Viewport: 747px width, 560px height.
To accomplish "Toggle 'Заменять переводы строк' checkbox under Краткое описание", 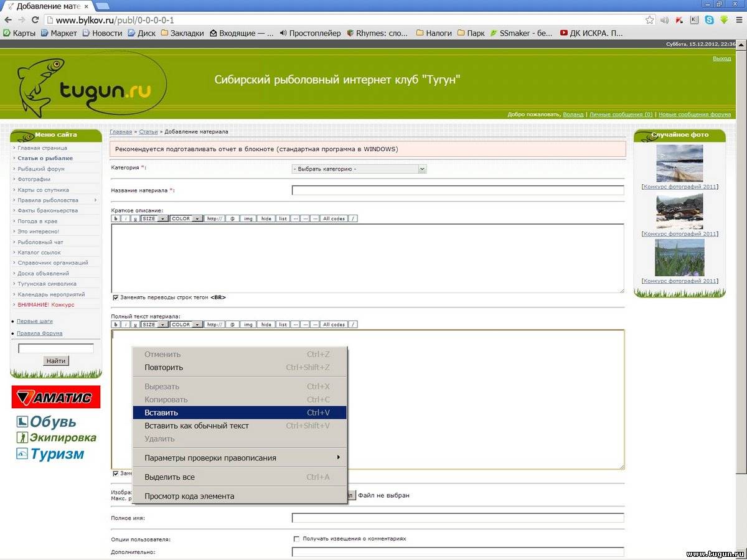I will click(115, 297).
